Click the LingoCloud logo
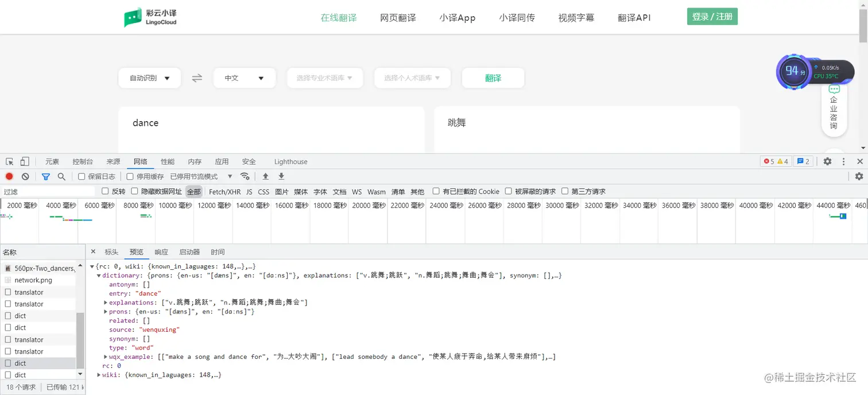Screen dimensions: 868x395 [150, 17]
